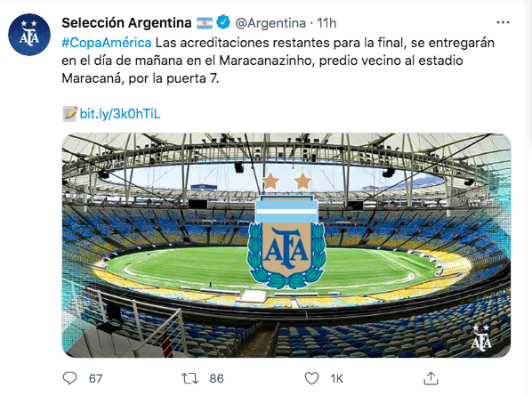The width and height of the screenshot is (532, 396).
Task: Click the reply speech bubble icon
Action: click(70, 378)
